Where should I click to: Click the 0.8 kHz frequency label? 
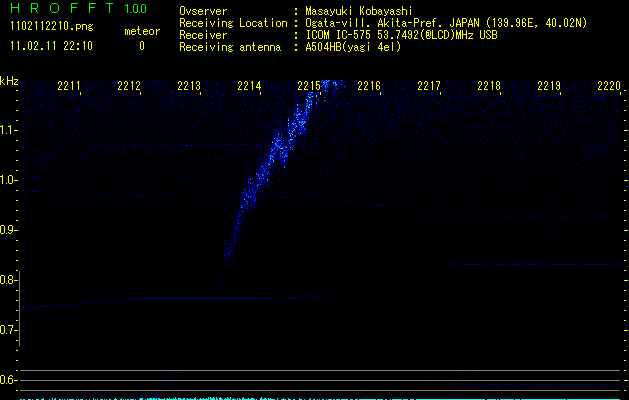pyautogui.click(x=8, y=280)
